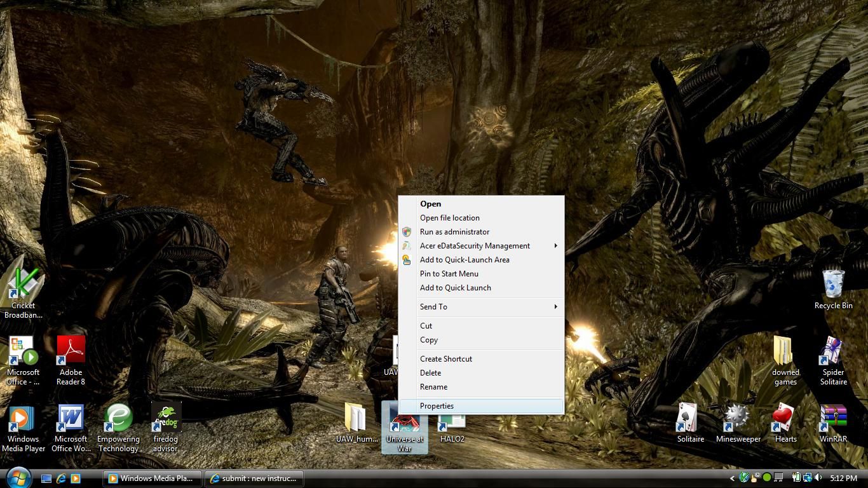Viewport: 868px width, 488px height.
Task: Launch Cricket Broadband
Action: coord(22,286)
